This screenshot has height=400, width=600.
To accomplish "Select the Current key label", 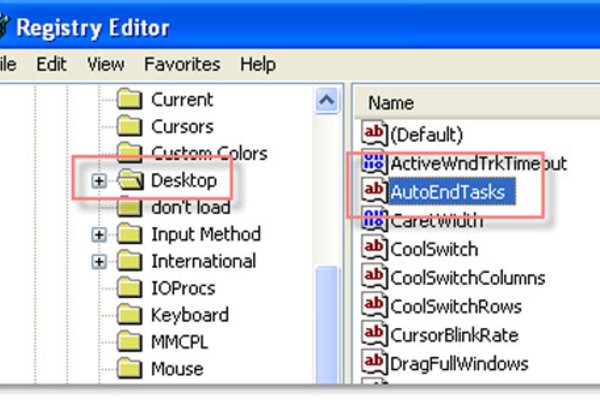I will point(182,100).
